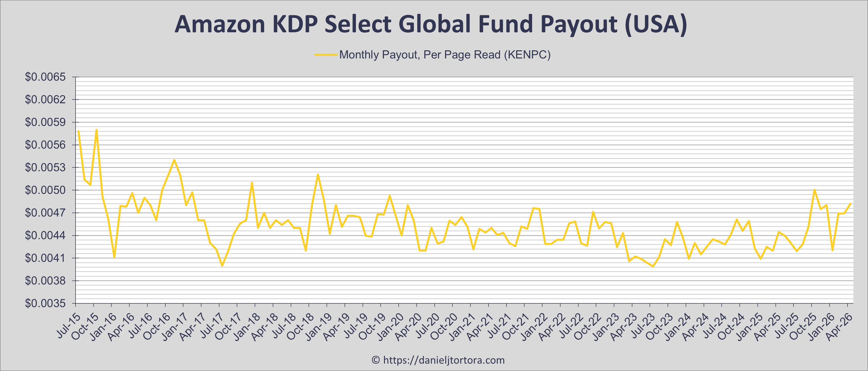
Task: Click the x-axis label Jul-17
Action: pyautogui.click(x=212, y=327)
